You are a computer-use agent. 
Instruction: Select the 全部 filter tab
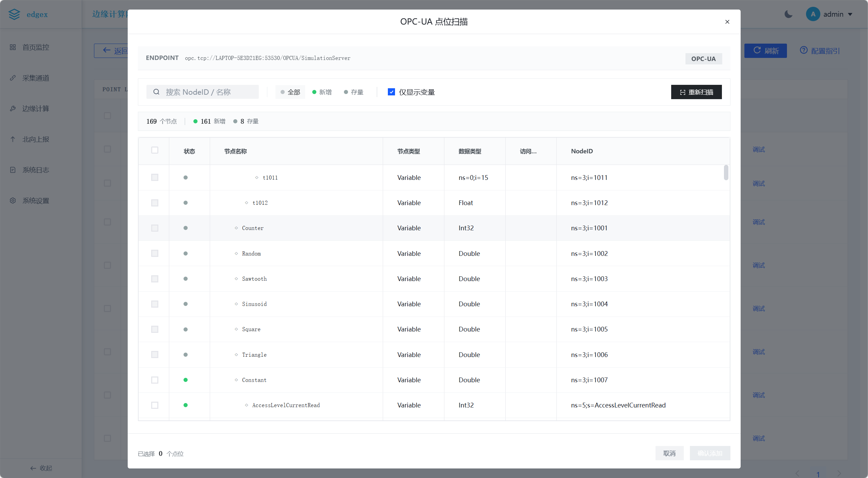click(290, 92)
